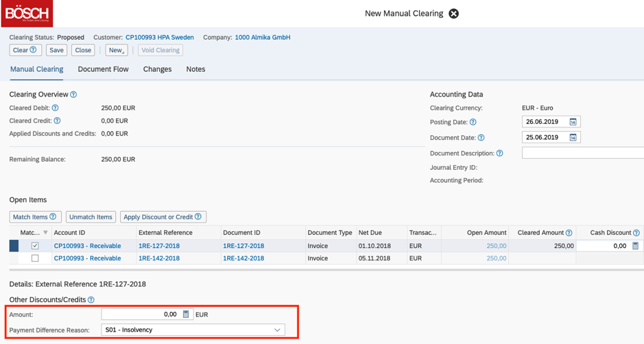The height and width of the screenshot is (344, 644).
Task: Switch to Document Flow tab
Action: coord(103,69)
